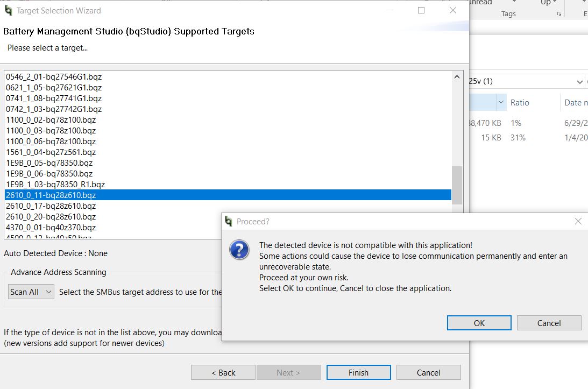Image resolution: width=588 pixels, height=389 pixels.
Task: Select 0741_1_08-bq27741G1.bqz target
Action: 228,98
